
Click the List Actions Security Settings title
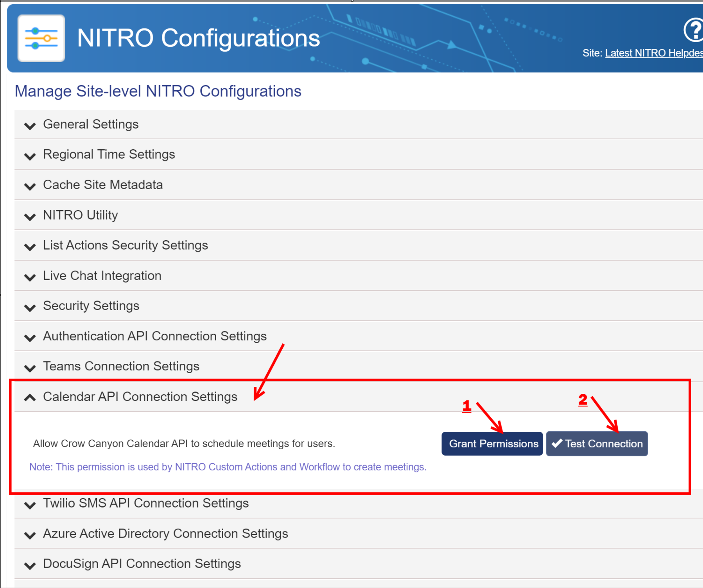(x=126, y=245)
